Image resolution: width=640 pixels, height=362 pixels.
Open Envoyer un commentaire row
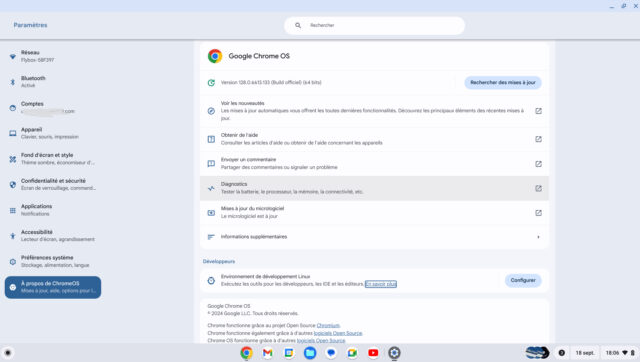coord(374,164)
